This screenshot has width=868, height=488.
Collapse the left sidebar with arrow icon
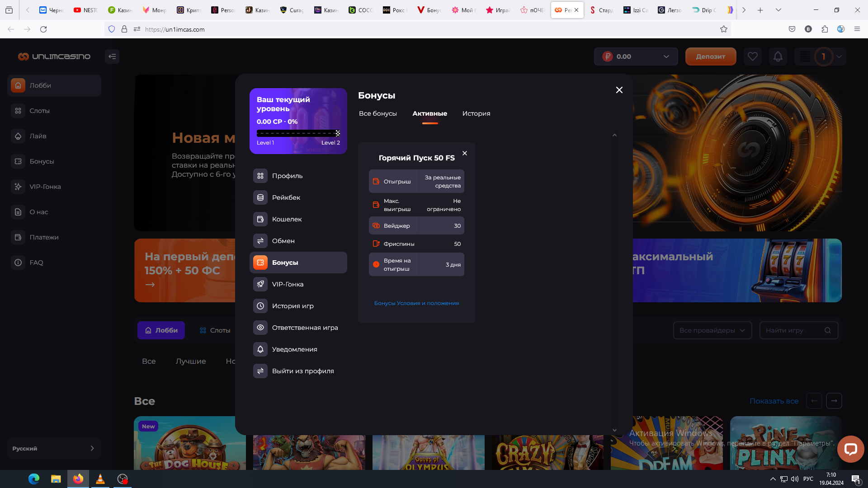pos(112,56)
